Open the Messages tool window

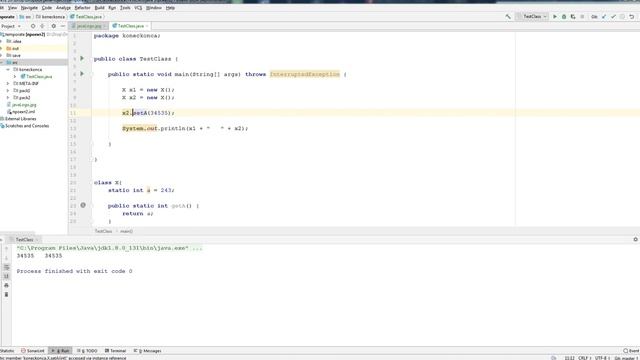coord(147,351)
